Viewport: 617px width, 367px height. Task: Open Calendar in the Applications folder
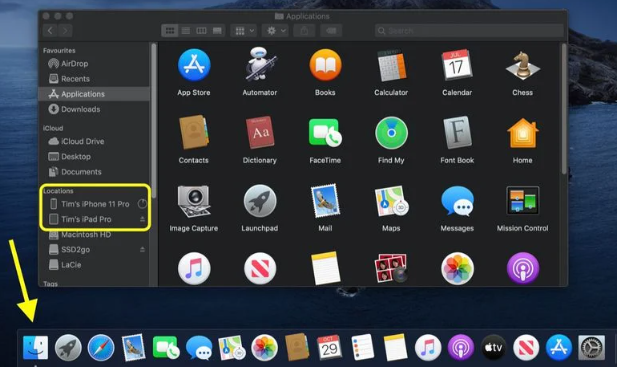click(x=456, y=65)
